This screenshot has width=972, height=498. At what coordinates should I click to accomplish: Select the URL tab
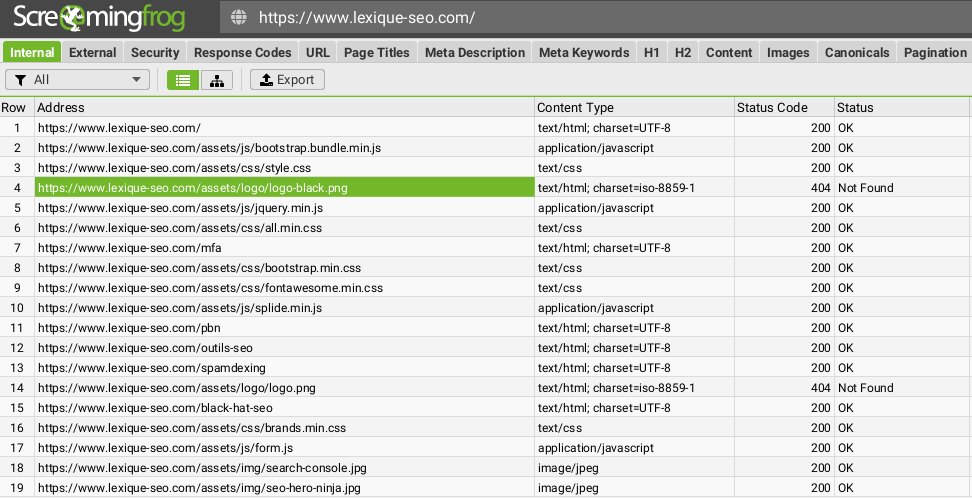pyautogui.click(x=317, y=53)
